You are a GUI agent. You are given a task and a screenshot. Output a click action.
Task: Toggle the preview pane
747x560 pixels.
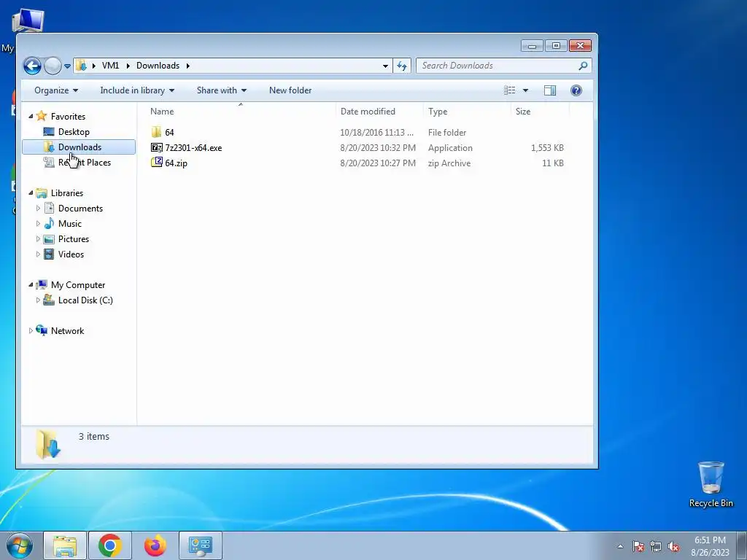(550, 90)
